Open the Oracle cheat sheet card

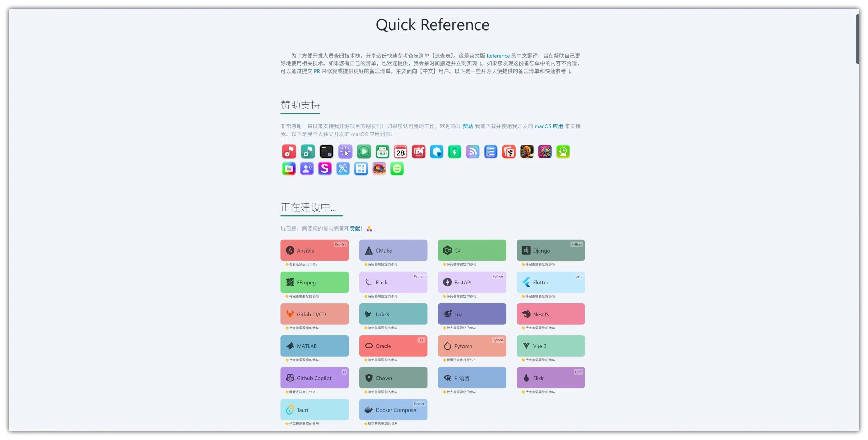(393, 346)
